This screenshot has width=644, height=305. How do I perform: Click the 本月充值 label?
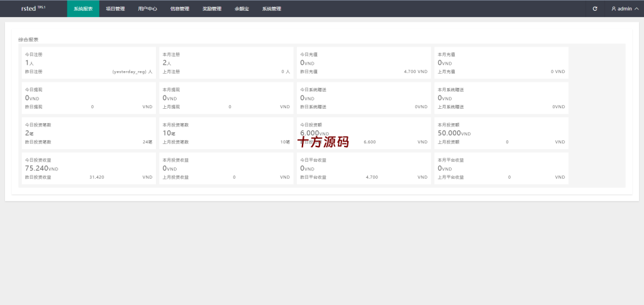tap(447, 55)
